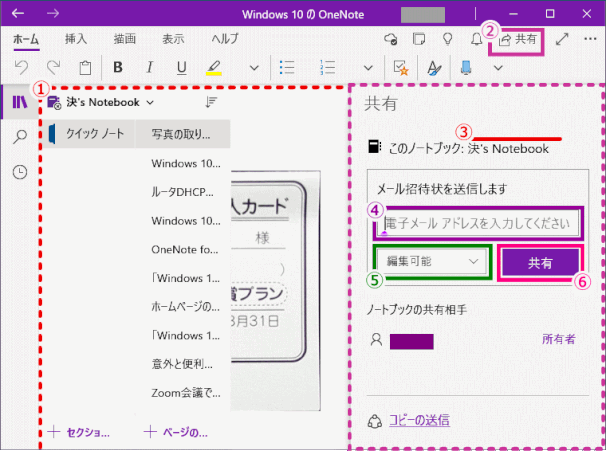Apply bulleted list
This screenshot has width=606, height=451.
[x=287, y=68]
